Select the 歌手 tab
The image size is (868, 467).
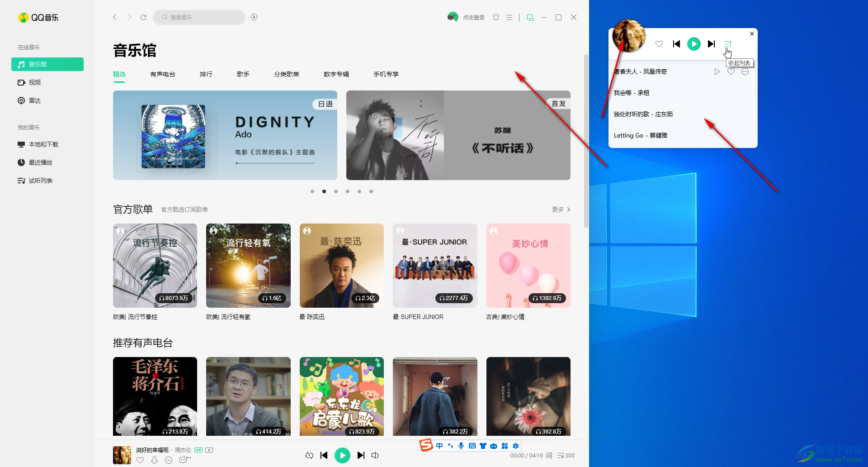(243, 74)
